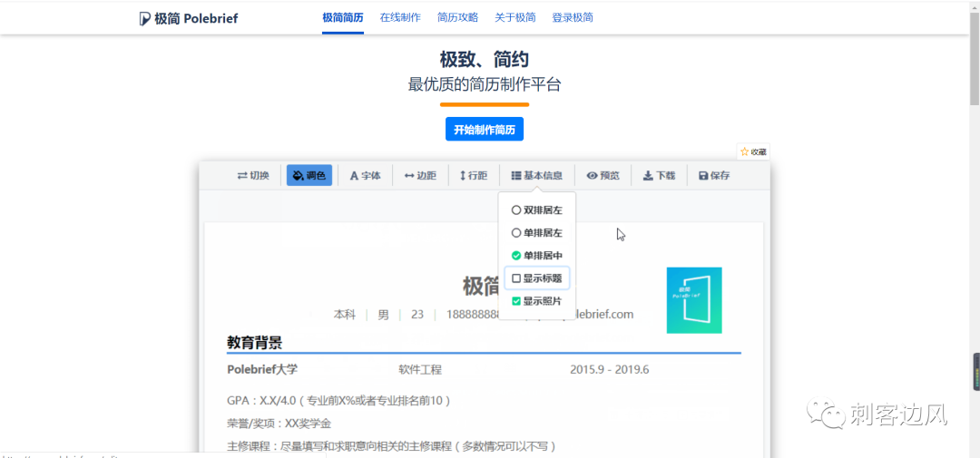
Task: Click the resume profile photo
Action: tap(694, 300)
